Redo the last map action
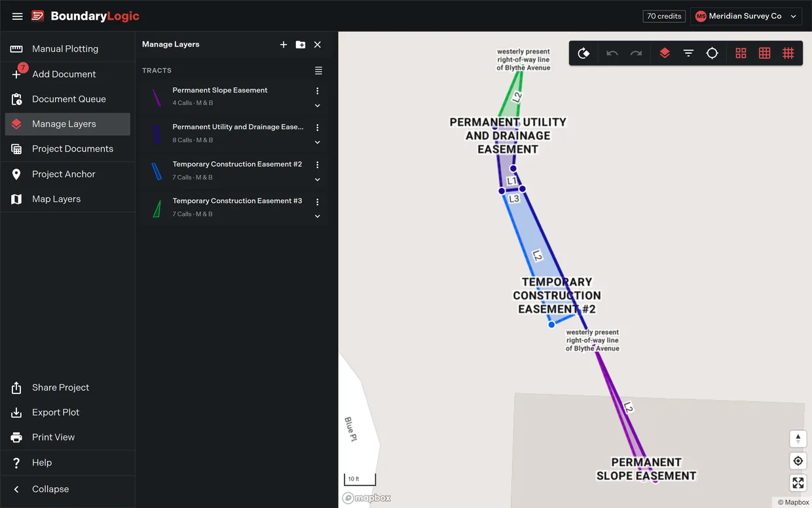Image resolution: width=812 pixels, height=508 pixels. [636, 53]
